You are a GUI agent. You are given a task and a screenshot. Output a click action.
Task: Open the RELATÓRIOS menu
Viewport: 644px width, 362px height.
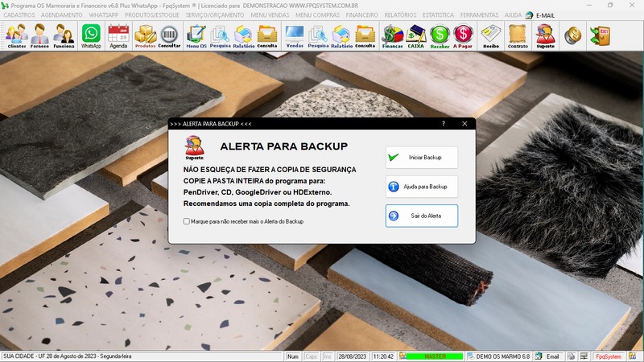click(400, 15)
